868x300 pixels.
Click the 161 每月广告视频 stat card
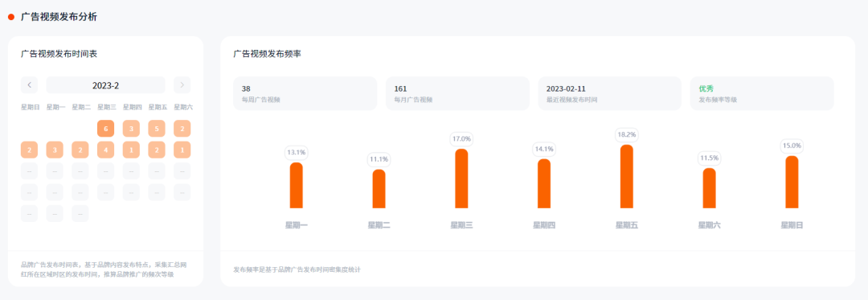tap(457, 93)
